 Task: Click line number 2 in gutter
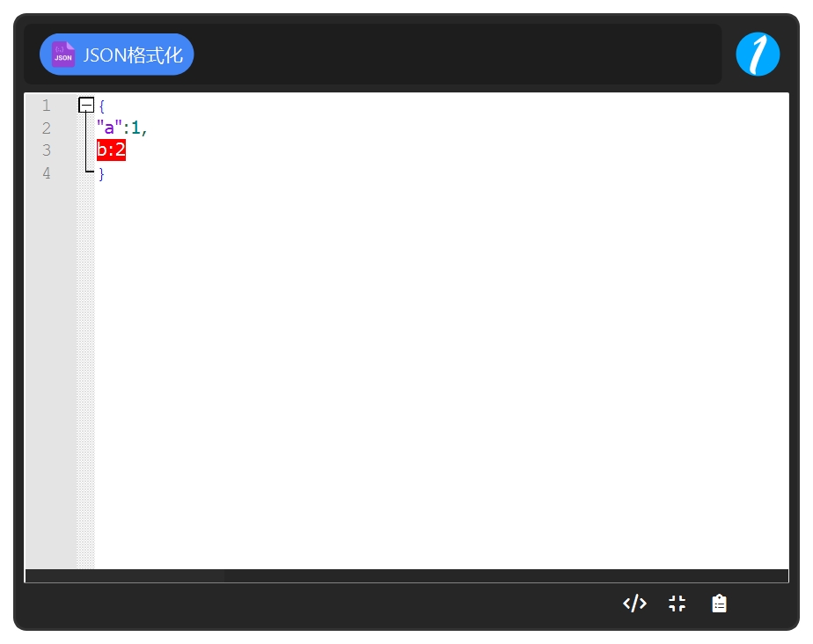click(46, 128)
